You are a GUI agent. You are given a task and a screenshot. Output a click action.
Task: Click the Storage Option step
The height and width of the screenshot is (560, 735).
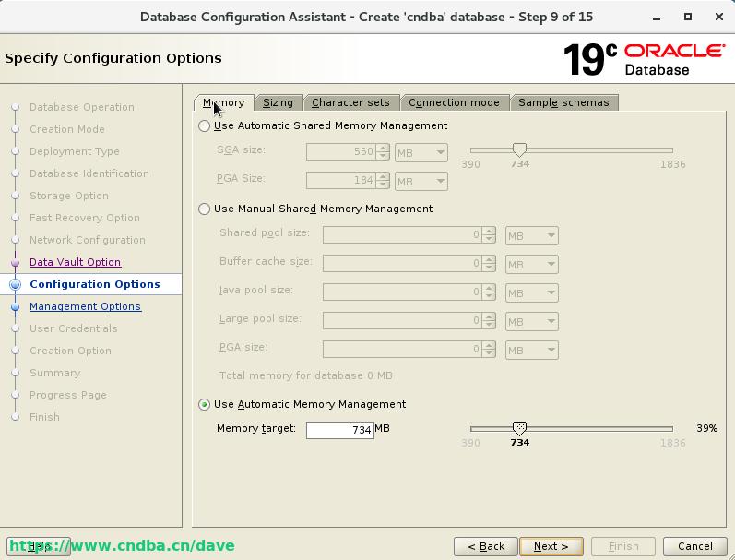point(69,196)
